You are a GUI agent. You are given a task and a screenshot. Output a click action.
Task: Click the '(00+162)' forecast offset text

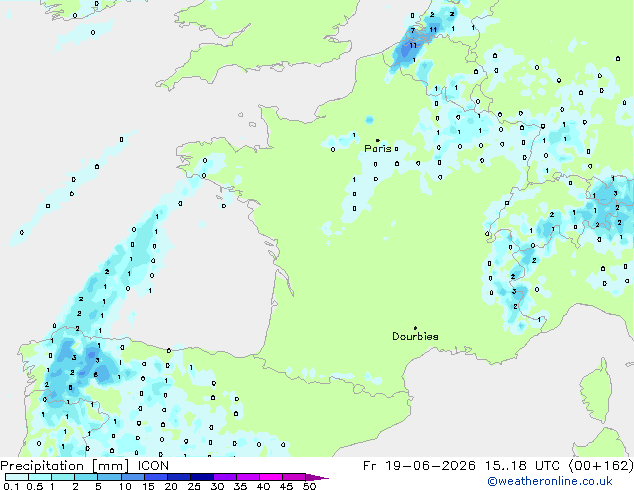tap(601, 466)
